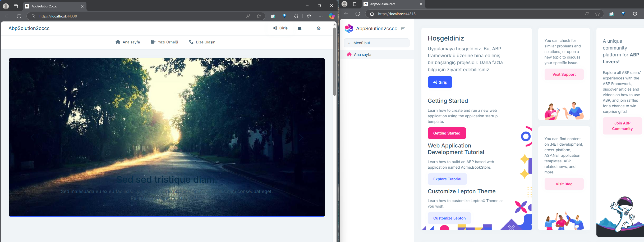The height and width of the screenshot is (242, 644).
Task: Select Ana sayfa in the left sidebar
Action: click(362, 55)
